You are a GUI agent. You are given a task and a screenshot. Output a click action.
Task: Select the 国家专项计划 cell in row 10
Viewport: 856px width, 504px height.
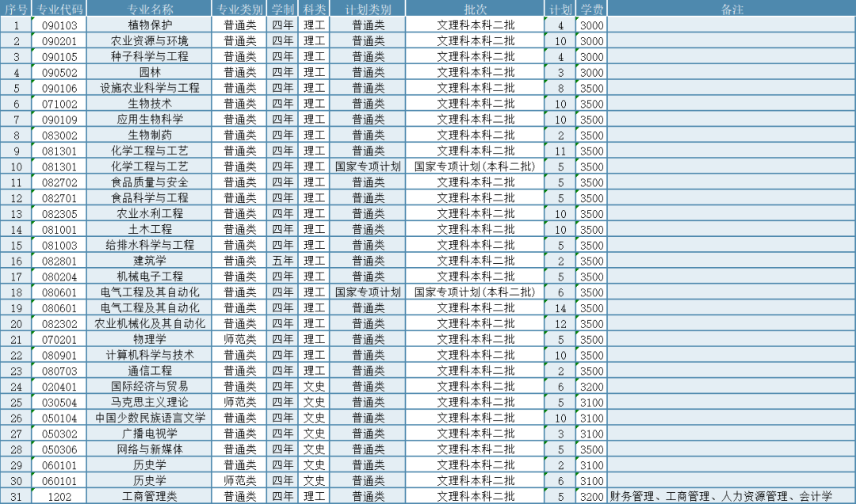(368, 166)
